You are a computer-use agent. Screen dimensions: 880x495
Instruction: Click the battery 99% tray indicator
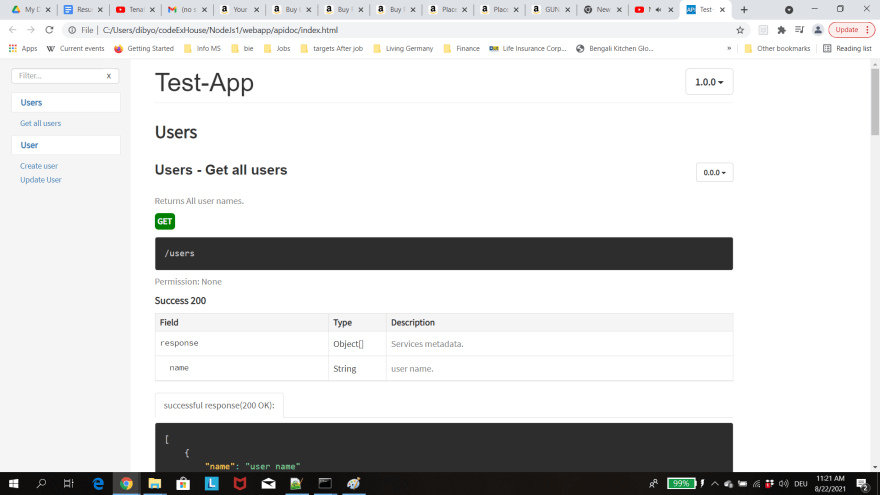[681, 484]
